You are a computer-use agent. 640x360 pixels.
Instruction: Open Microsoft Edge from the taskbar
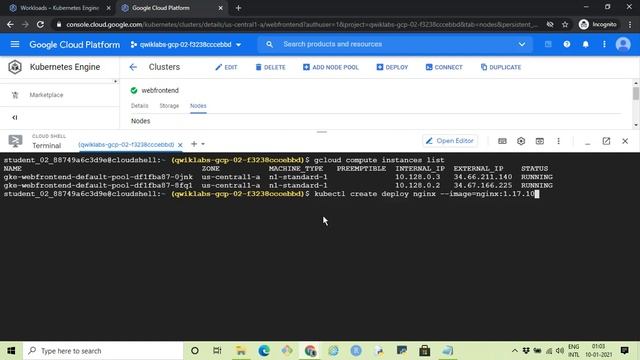(264, 351)
